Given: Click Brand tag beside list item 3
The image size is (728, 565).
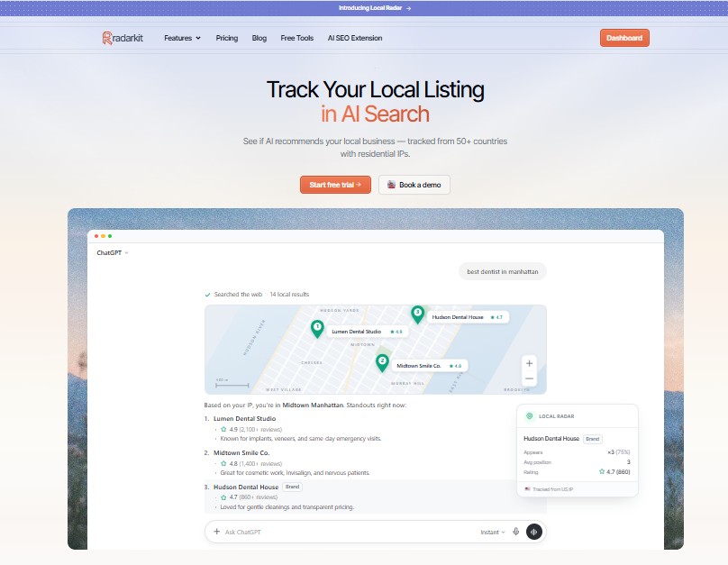Looking at the screenshot, I should pos(292,487).
